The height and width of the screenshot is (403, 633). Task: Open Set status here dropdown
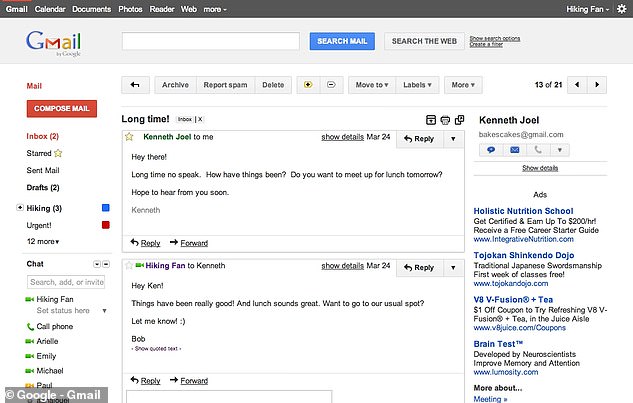pos(105,311)
